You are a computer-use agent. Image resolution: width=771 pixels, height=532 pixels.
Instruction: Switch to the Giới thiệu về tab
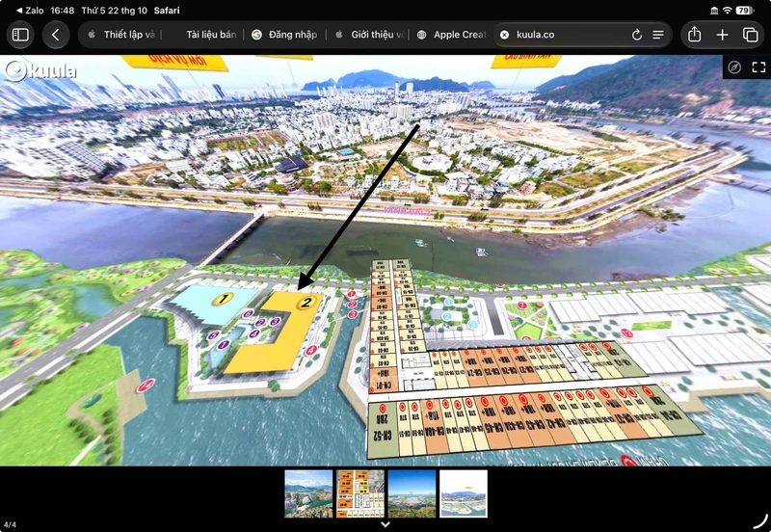[x=370, y=35]
